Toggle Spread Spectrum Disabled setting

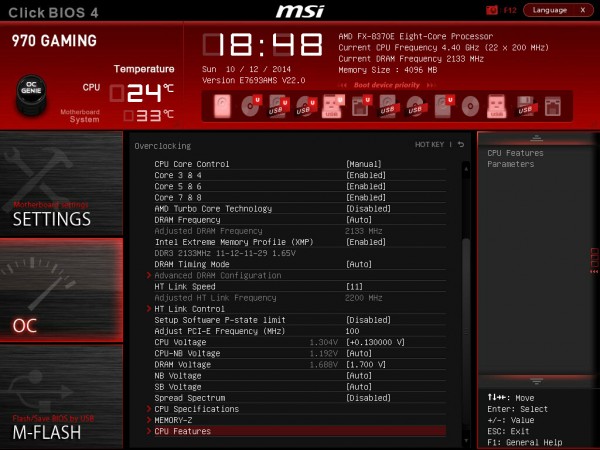coord(368,398)
